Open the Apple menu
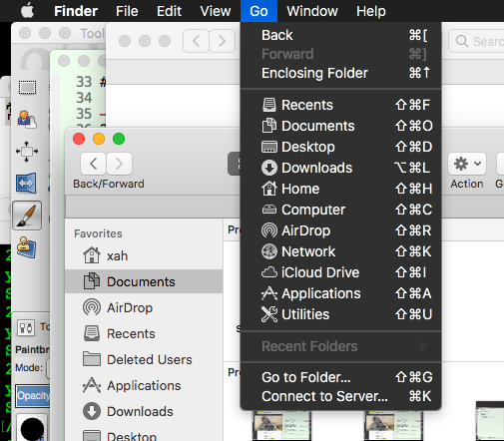504x441 pixels. 27,11
